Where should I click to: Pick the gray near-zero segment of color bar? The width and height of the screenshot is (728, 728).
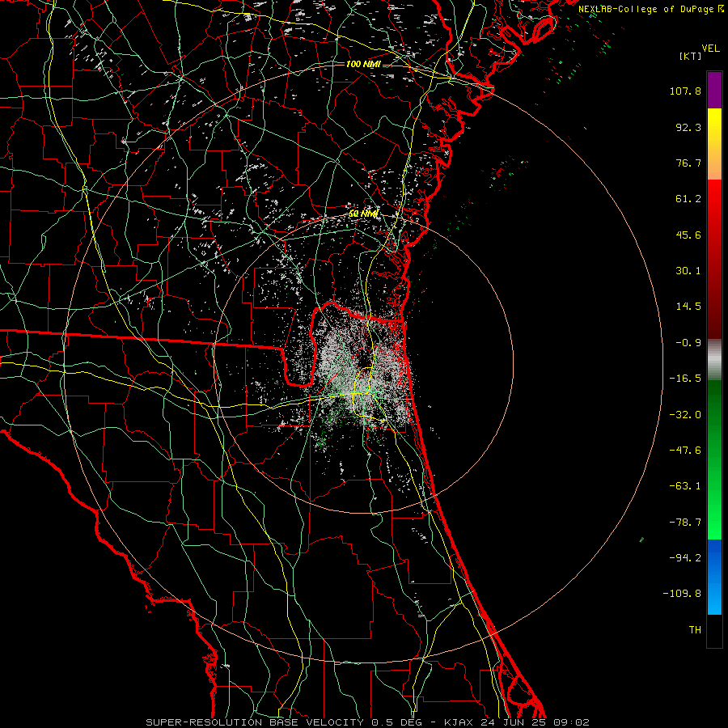[714, 360]
